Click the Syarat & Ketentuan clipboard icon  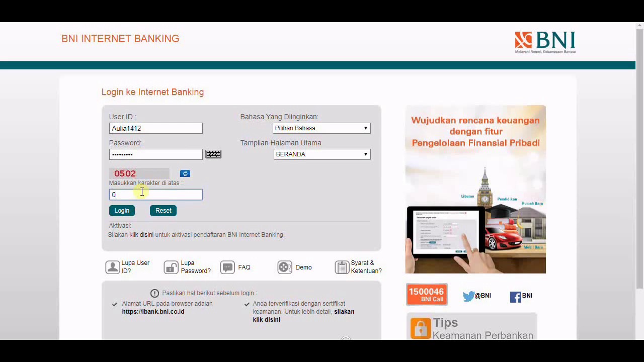coord(342,267)
